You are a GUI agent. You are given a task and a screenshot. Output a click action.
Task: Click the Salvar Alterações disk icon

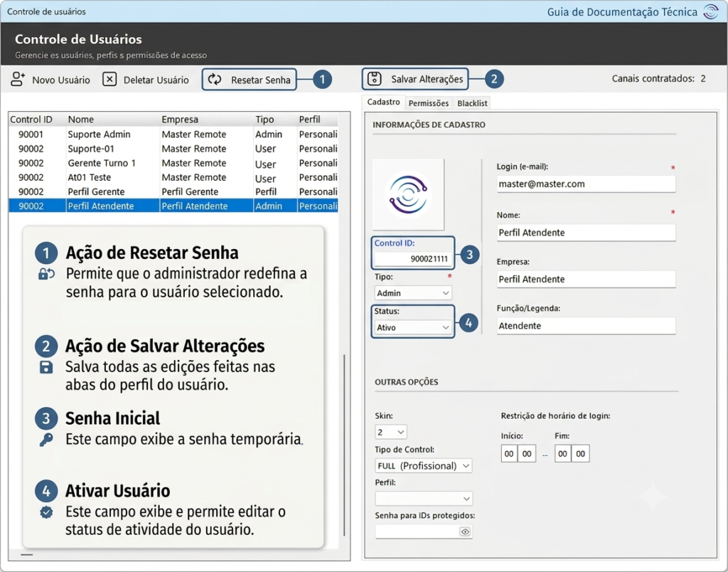(x=374, y=79)
